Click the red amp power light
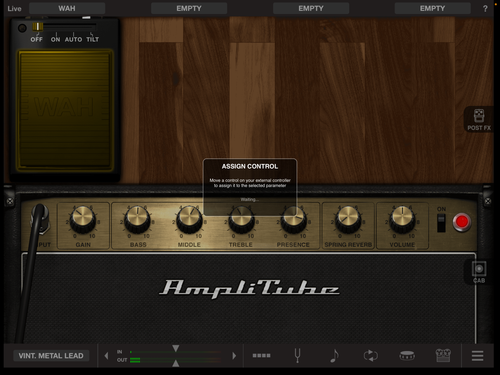Screen dimensions: 500x375 coord(462,222)
